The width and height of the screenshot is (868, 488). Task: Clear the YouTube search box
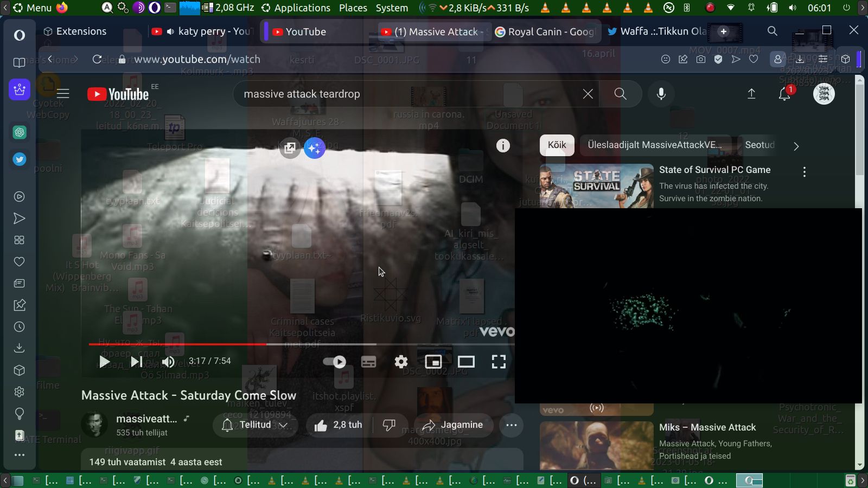click(x=588, y=94)
